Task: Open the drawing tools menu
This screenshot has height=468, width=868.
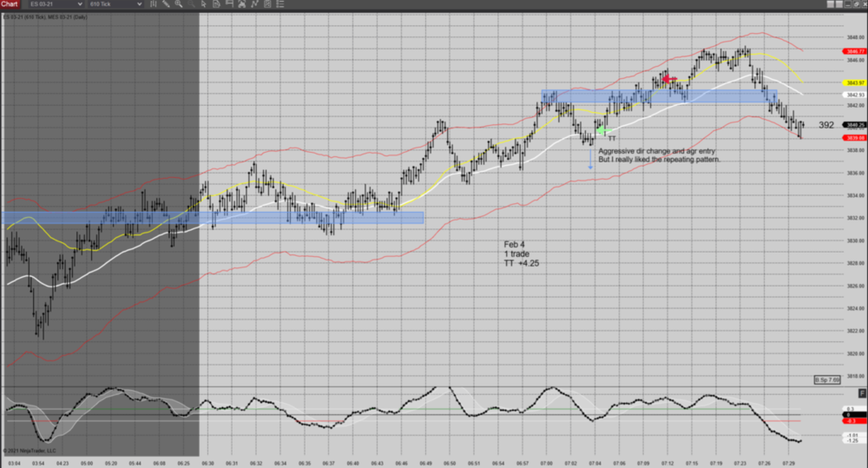Action: coord(165,4)
